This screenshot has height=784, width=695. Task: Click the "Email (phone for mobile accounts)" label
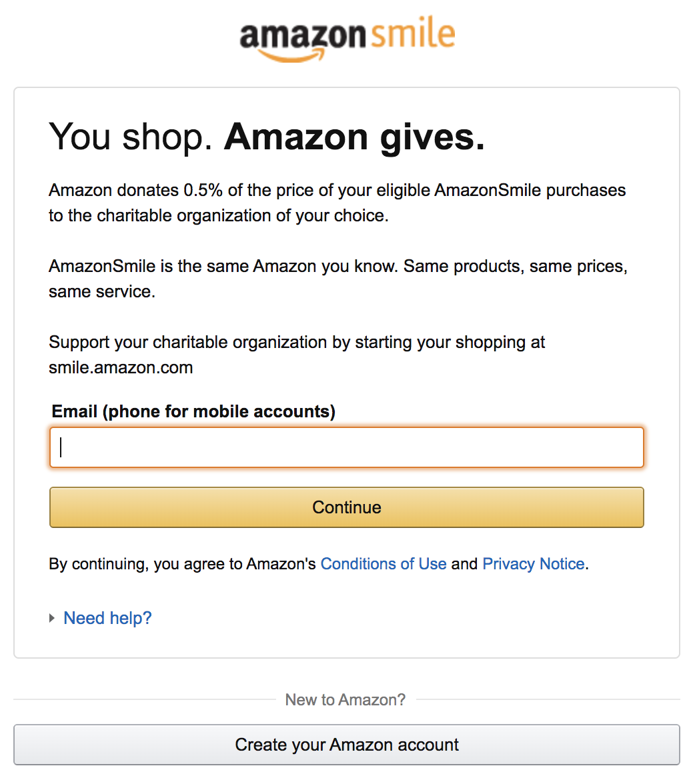pos(193,411)
